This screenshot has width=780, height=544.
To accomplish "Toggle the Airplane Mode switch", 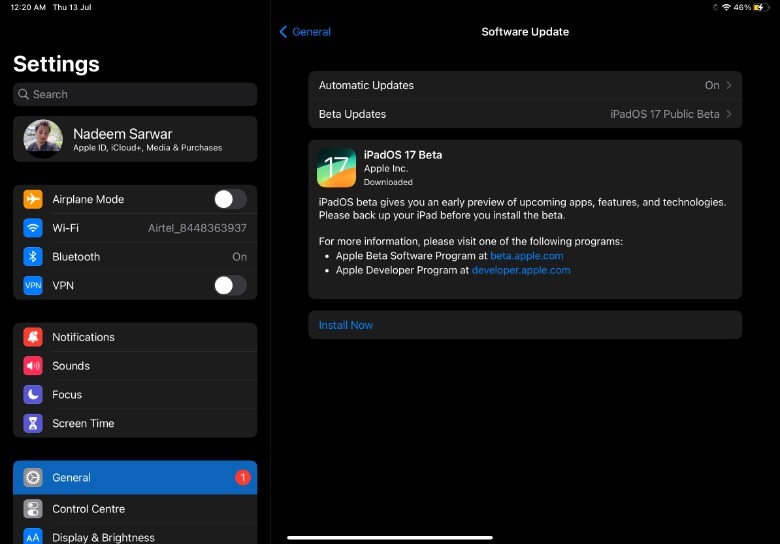I will pos(230,199).
